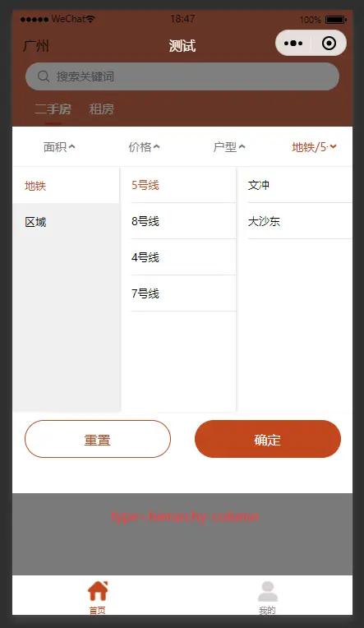The height and width of the screenshot is (628, 364).
Task: Click the 重置 reset button
Action: pos(98,439)
